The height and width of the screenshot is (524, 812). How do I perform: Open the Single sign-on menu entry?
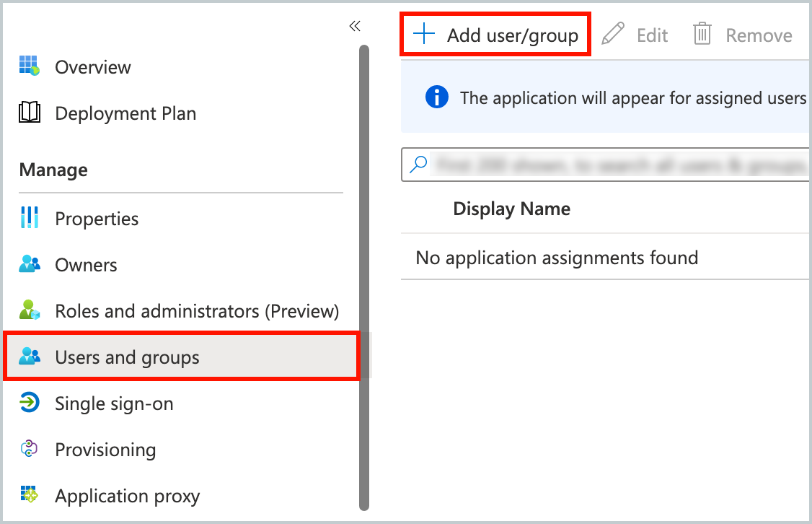(114, 403)
